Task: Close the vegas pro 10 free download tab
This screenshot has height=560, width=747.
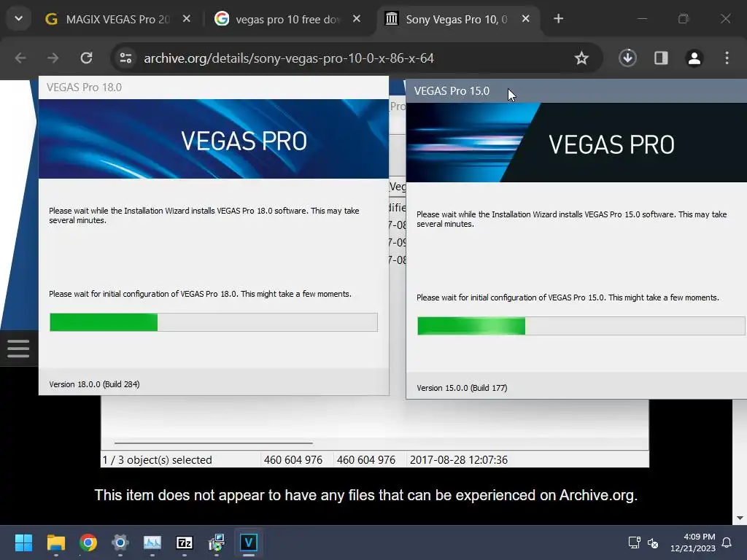Action: [x=356, y=19]
